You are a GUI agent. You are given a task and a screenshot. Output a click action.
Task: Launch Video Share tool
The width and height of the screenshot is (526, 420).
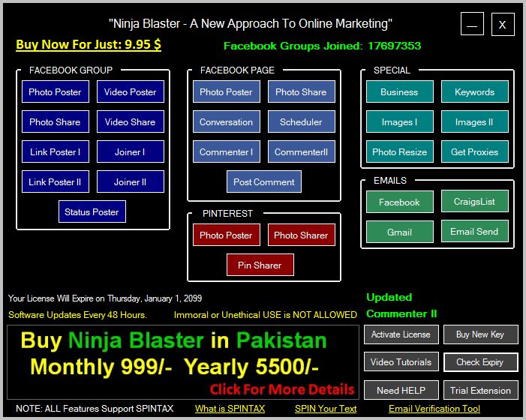click(131, 121)
